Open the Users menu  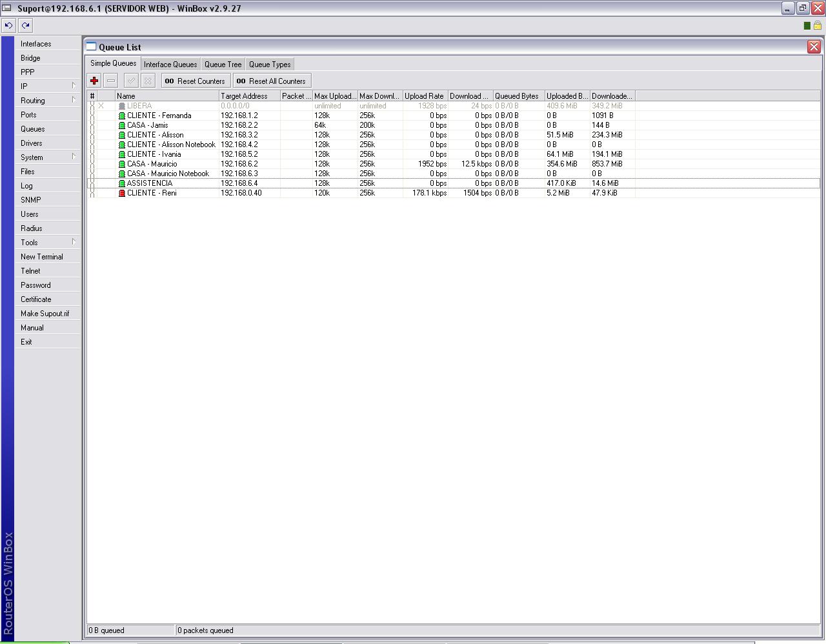click(48, 214)
